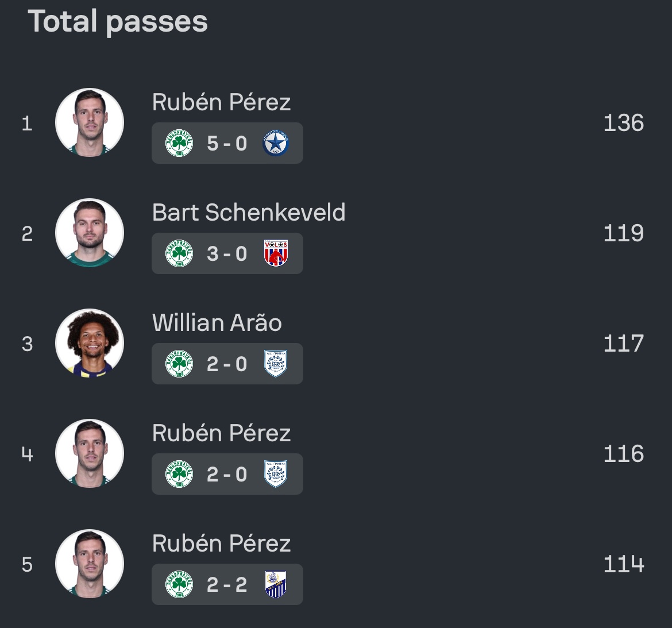
Task: Click the Volos team crest
Action: point(276,253)
